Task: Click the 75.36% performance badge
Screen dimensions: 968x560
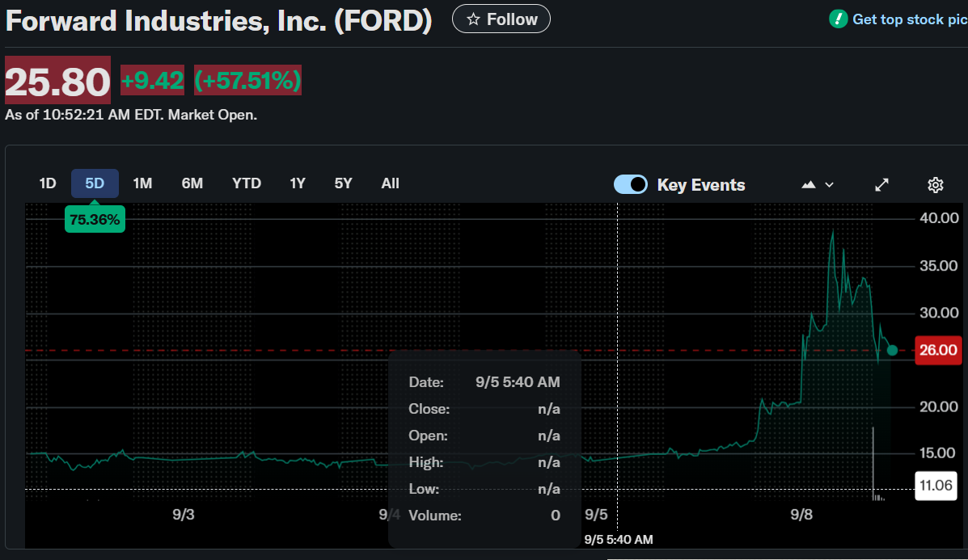Action: click(x=95, y=220)
